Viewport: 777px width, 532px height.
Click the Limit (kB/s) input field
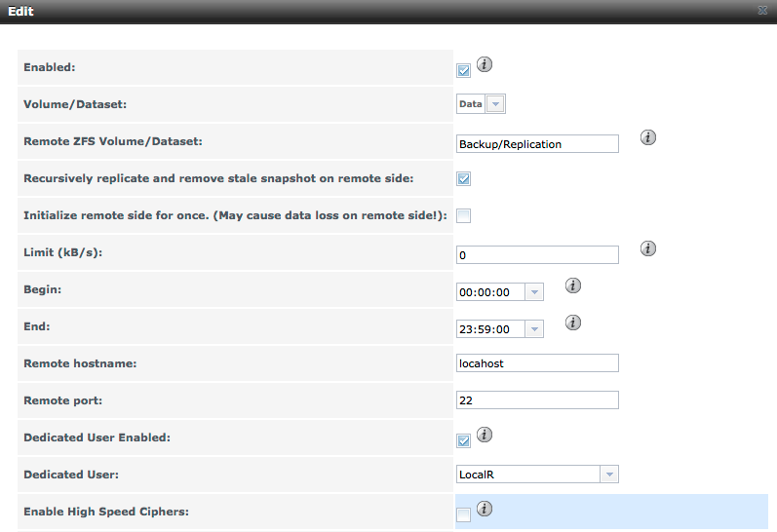(x=537, y=254)
